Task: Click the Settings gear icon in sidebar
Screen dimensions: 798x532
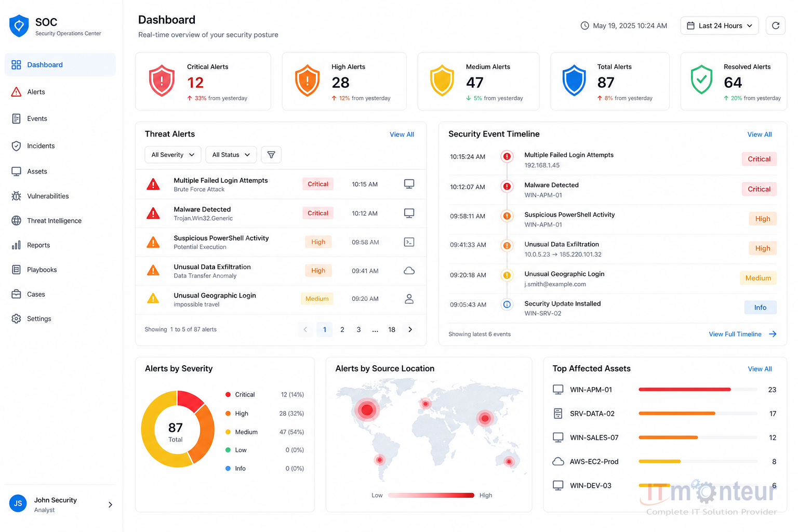Action: [16, 318]
